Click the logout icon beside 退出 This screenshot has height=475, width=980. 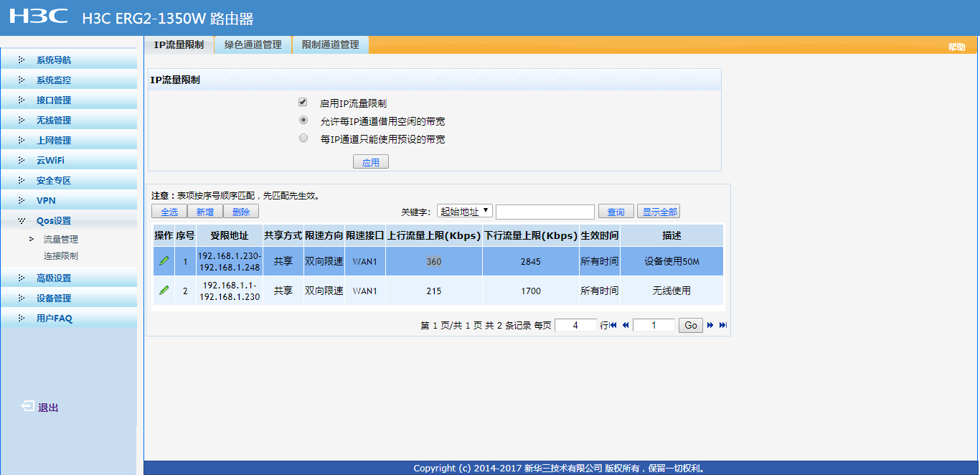pos(27,407)
